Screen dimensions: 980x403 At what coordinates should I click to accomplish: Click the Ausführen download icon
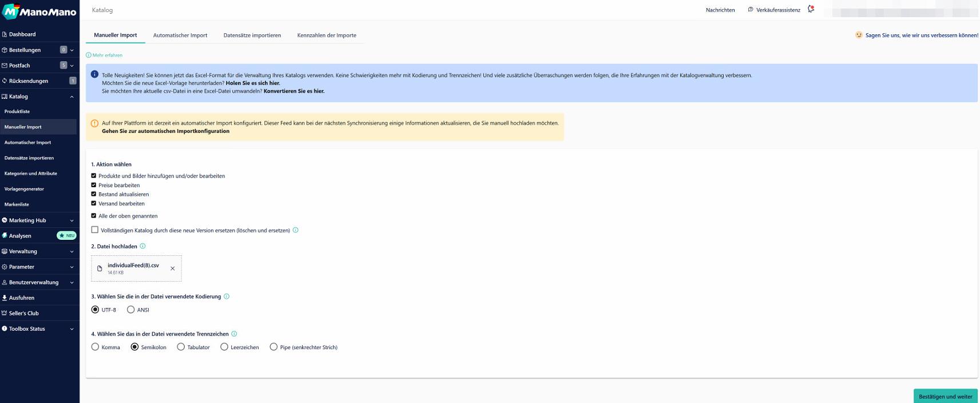pyautogui.click(x=5, y=297)
